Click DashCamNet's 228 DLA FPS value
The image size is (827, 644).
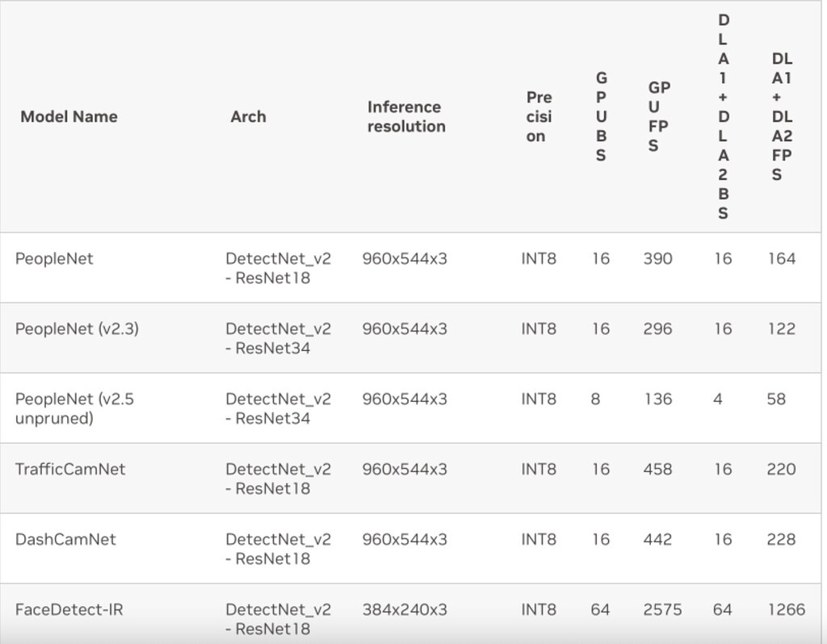pos(781,539)
